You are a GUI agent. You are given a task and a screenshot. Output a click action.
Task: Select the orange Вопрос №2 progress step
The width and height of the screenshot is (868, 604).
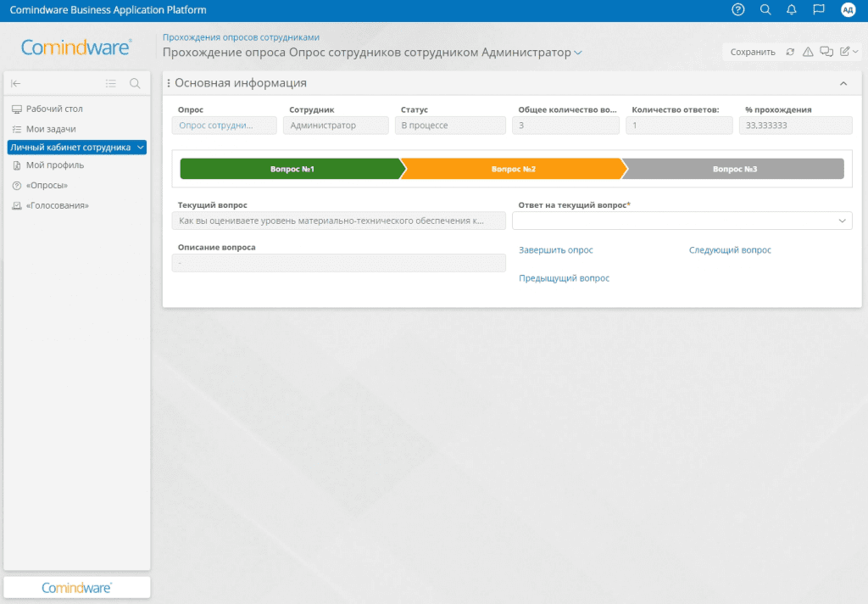[512, 169]
